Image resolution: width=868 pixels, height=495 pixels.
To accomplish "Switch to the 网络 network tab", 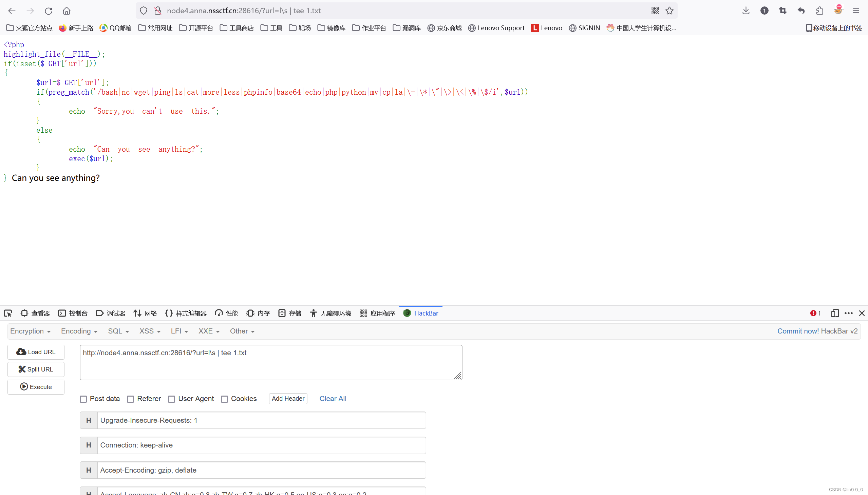I will (x=145, y=313).
